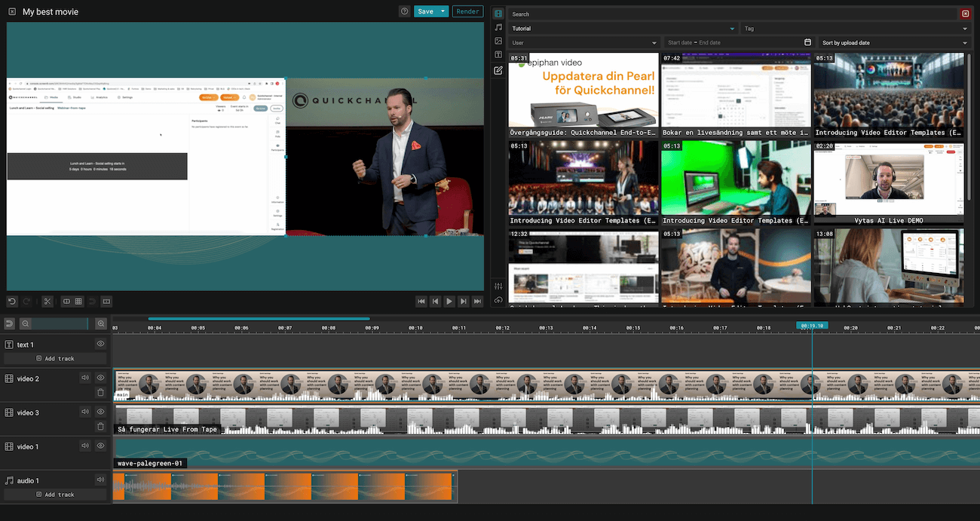Open the Tag filter dropdown

(x=856, y=29)
